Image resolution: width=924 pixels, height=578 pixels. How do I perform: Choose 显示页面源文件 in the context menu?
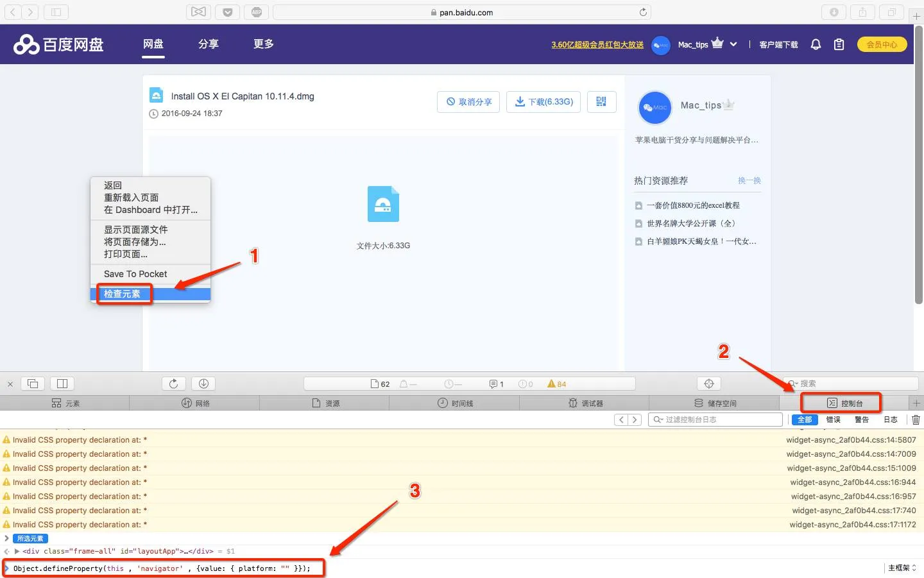point(150,230)
